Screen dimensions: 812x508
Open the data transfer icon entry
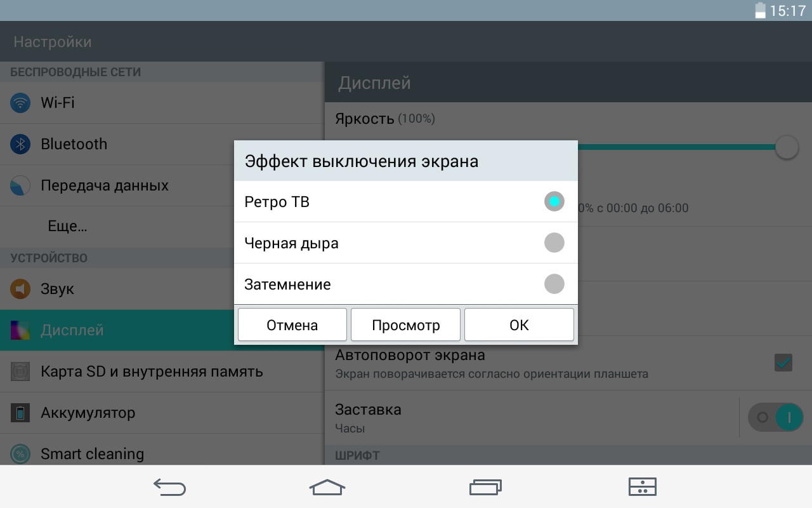tap(20, 185)
